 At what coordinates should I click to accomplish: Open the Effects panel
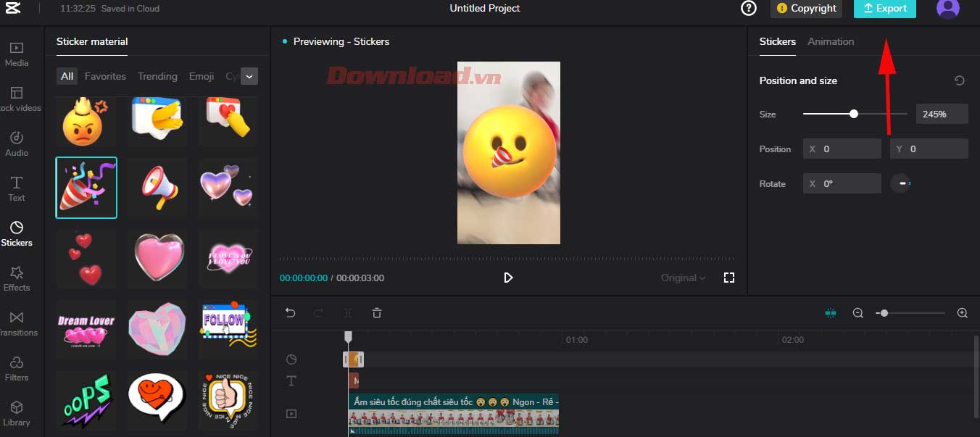pos(17,278)
